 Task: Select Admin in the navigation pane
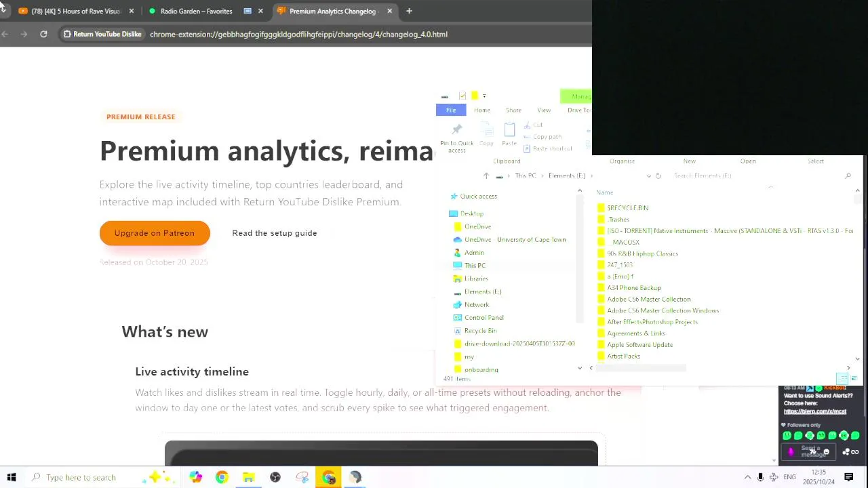pyautogui.click(x=469, y=252)
